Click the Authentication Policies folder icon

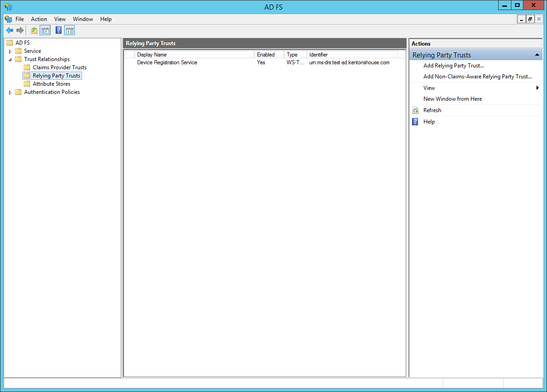(x=18, y=92)
